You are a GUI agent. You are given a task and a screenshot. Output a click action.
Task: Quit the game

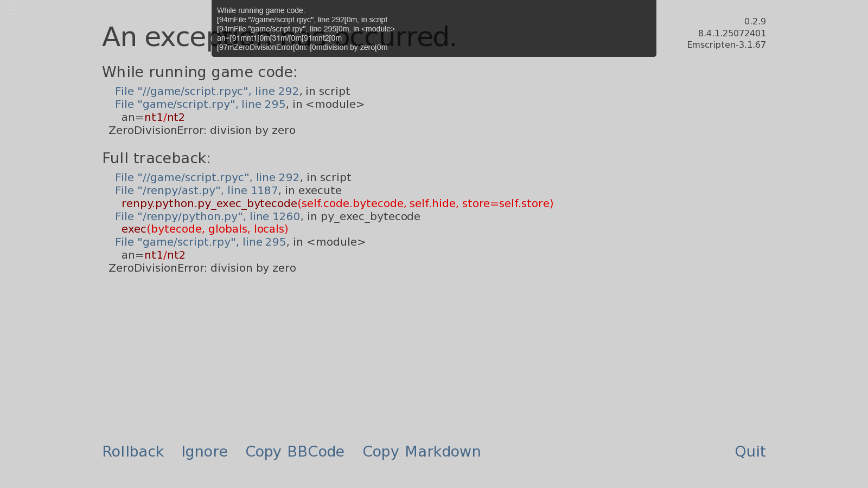750,452
